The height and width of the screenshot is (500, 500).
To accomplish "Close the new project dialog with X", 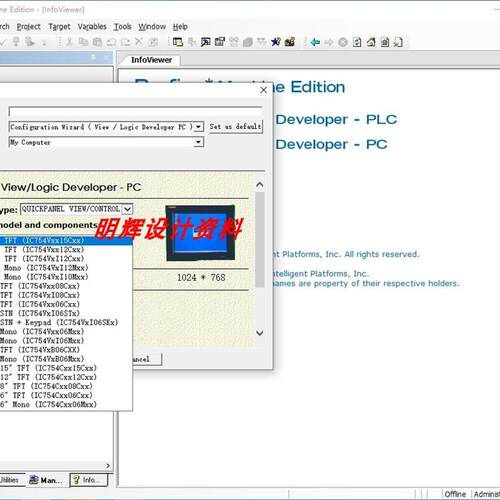I will [263, 90].
